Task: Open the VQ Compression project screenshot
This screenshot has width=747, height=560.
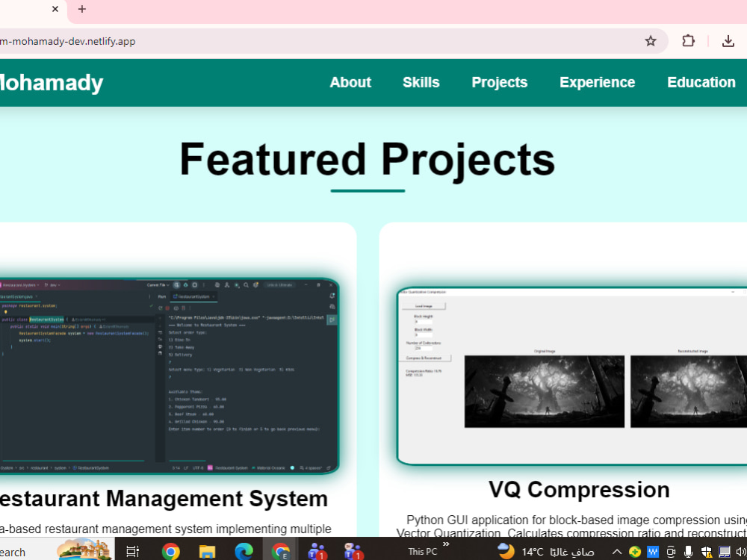Action: (571, 376)
